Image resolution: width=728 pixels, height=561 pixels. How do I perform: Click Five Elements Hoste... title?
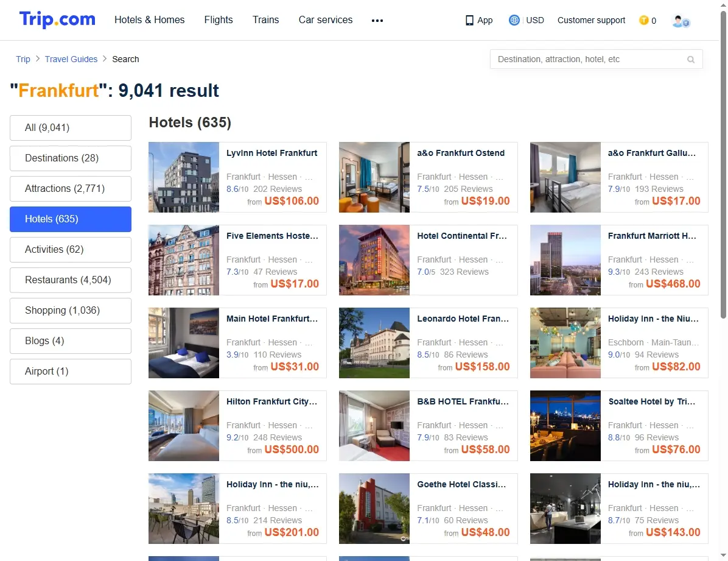pos(272,236)
